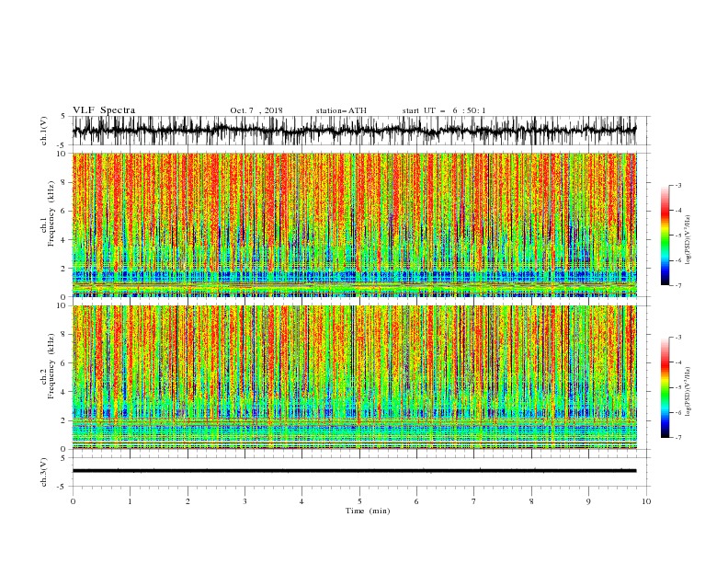This screenshot has height=563, width=728.
Task: Click the date 'Oct. 7, 2018'
Action: 256,110
